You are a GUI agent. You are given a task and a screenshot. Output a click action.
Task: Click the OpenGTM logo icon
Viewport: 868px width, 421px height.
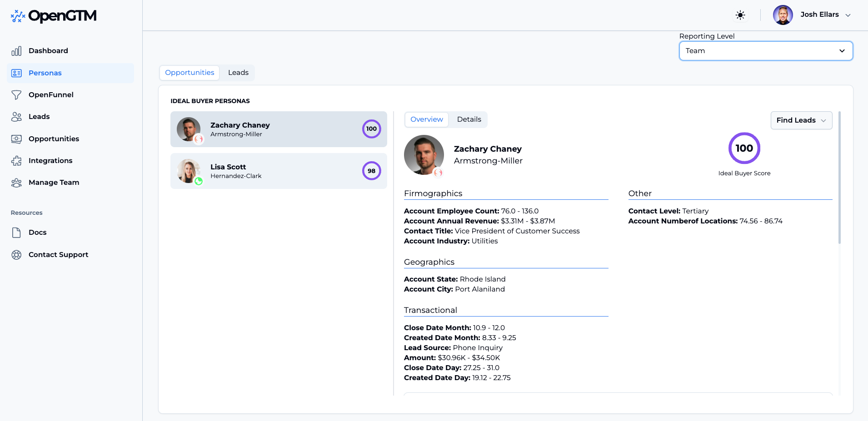click(x=18, y=16)
